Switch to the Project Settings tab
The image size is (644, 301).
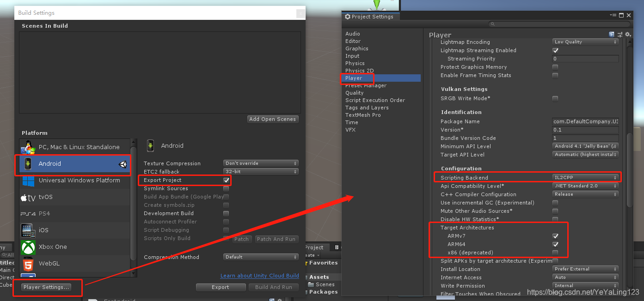click(371, 17)
